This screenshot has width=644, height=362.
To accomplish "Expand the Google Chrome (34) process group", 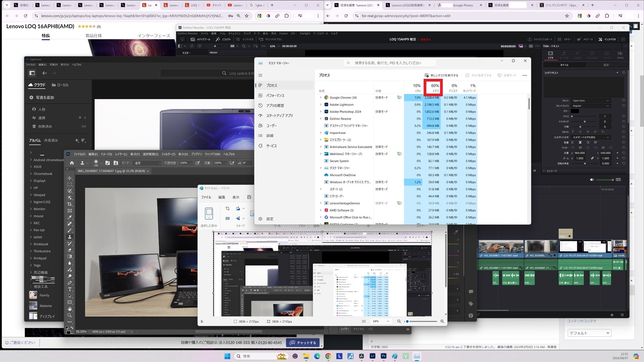I will tap(321, 98).
